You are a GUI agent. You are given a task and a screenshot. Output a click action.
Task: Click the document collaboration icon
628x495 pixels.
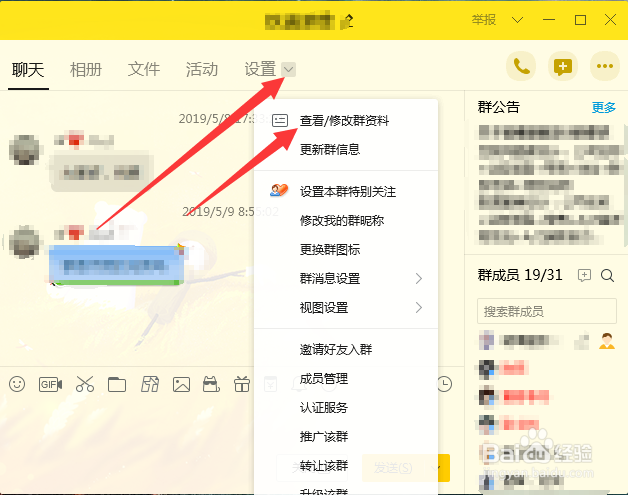[x=150, y=384]
